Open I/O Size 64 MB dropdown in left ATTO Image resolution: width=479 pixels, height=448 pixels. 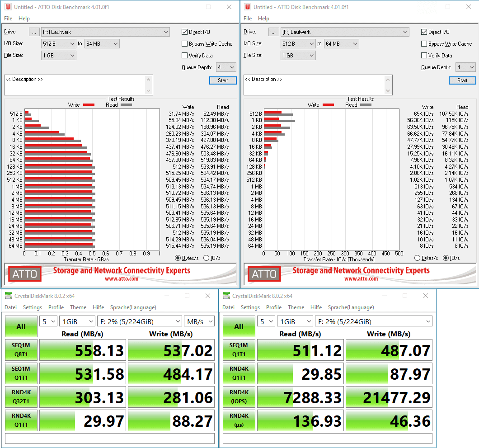[x=102, y=44]
